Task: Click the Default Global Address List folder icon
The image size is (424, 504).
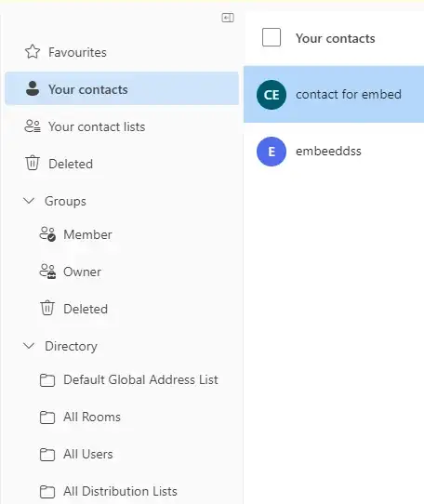Action: 47,380
